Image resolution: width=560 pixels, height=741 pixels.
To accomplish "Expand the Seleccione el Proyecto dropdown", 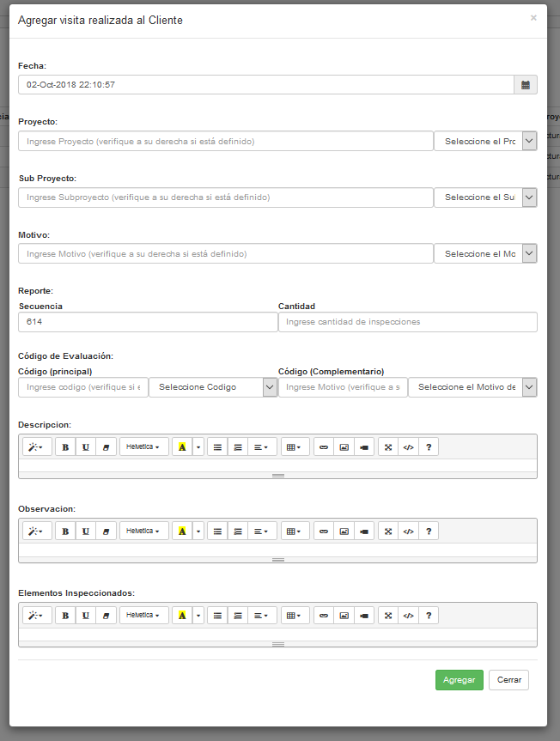I will coord(485,141).
